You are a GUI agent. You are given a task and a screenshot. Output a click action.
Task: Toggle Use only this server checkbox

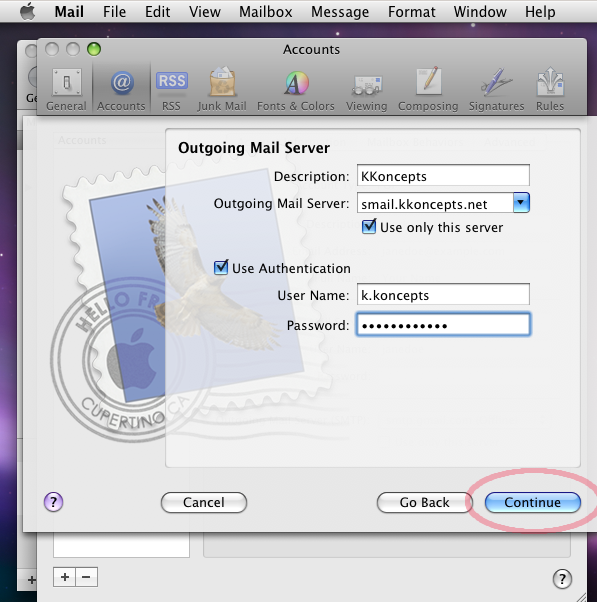click(369, 227)
